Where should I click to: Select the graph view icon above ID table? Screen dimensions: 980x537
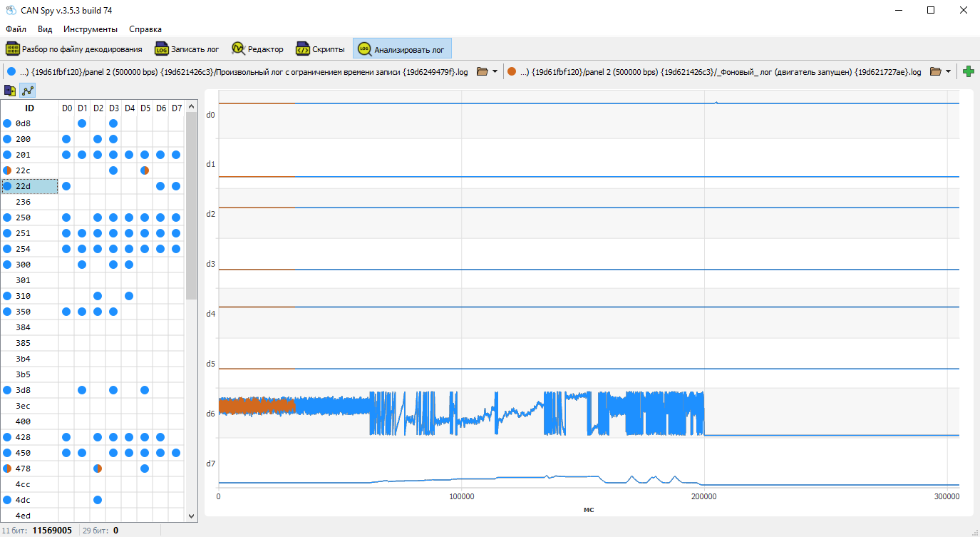click(28, 91)
